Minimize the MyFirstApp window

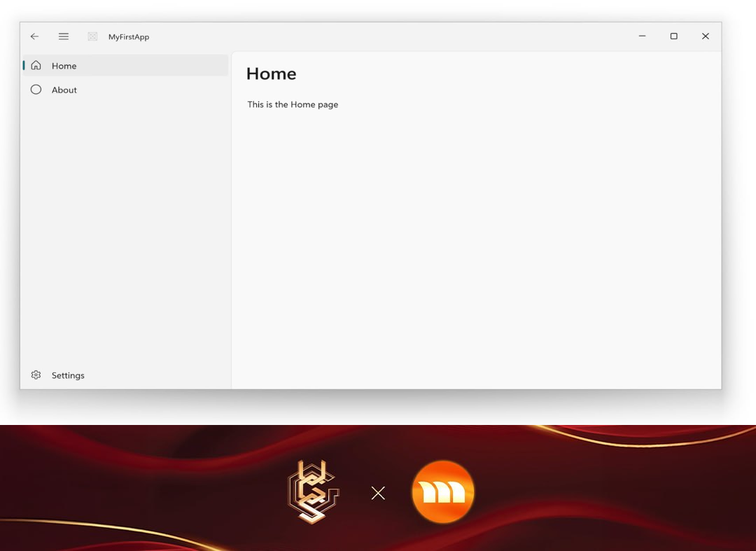tap(642, 36)
